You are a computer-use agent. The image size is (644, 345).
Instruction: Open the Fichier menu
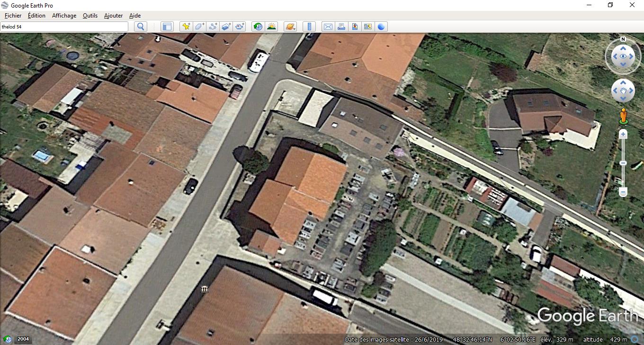coord(13,16)
